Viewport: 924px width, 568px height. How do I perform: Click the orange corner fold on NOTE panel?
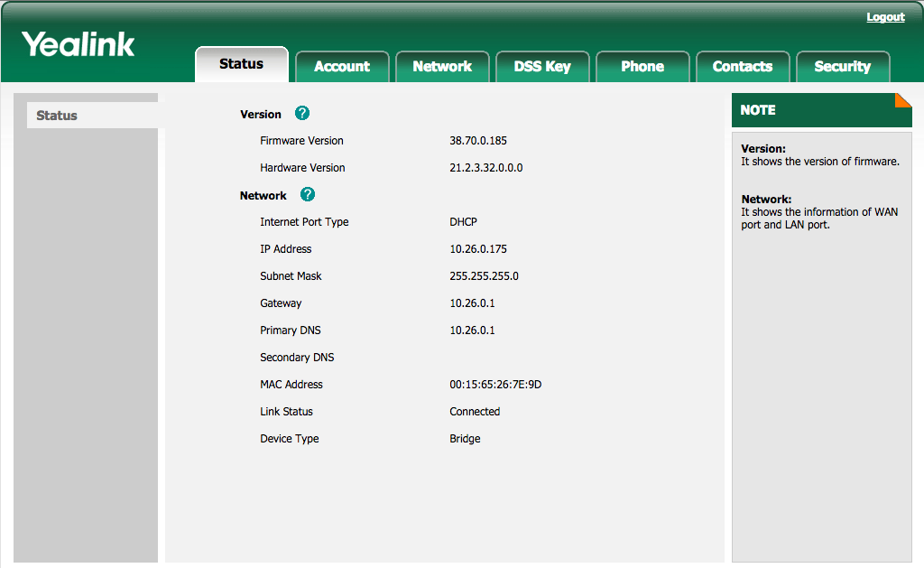(903, 100)
